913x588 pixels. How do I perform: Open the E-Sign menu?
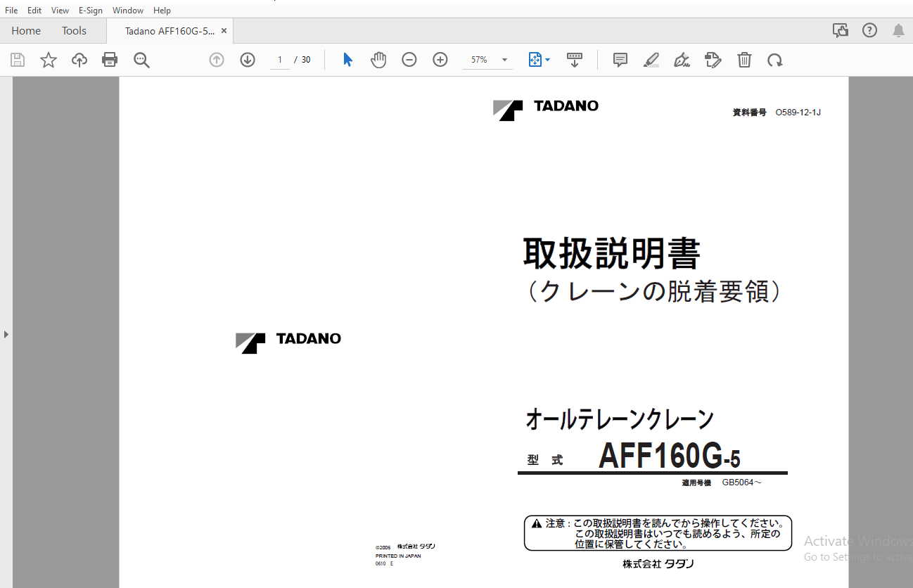91,11
